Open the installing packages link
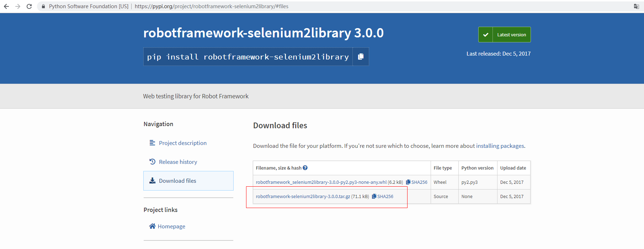The width and height of the screenshot is (644, 249). (x=500, y=146)
